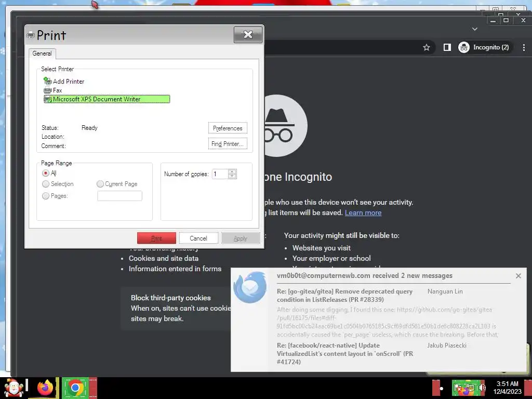
Task: Switch to the General tab
Action: pos(42,54)
